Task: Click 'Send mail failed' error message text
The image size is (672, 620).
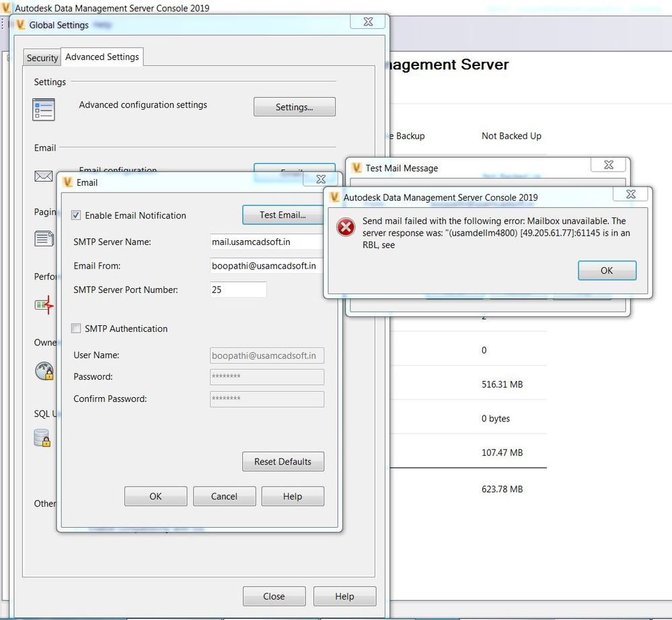Action: coord(496,233)
